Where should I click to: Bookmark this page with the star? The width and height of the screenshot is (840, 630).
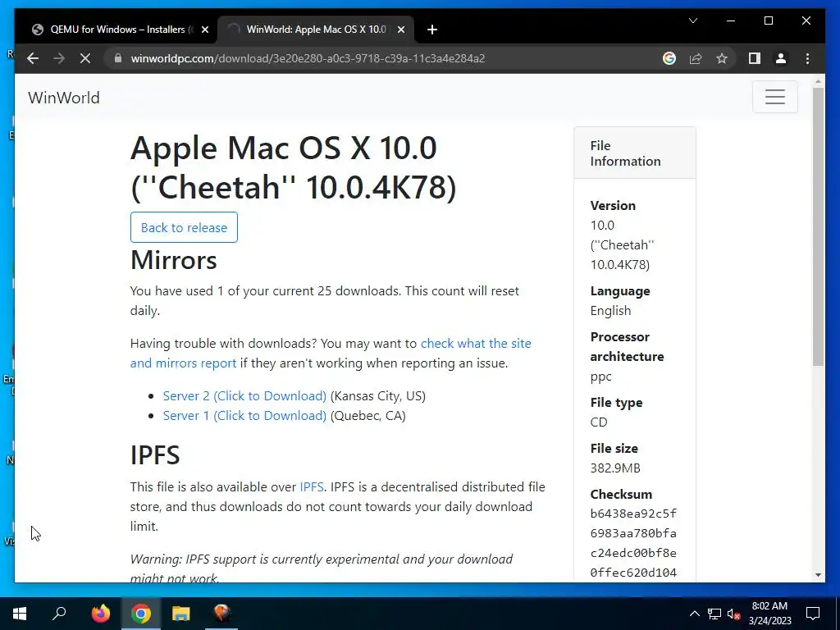pos(722,58)
